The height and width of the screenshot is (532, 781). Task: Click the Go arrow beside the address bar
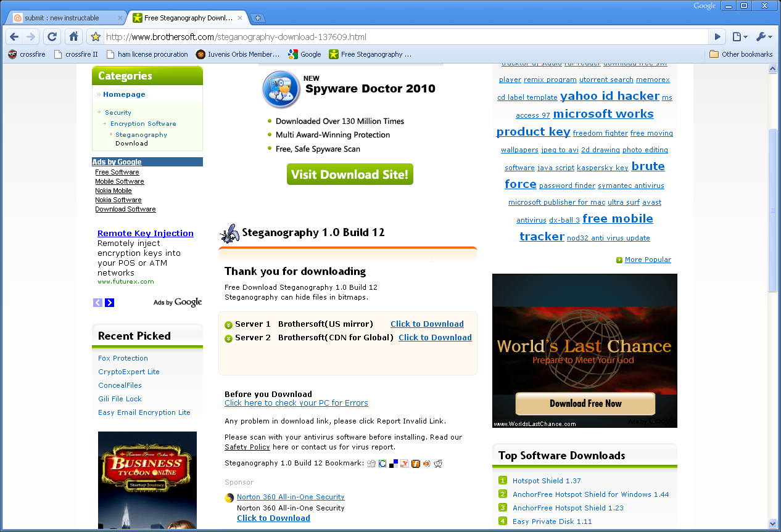click(717, 37)
